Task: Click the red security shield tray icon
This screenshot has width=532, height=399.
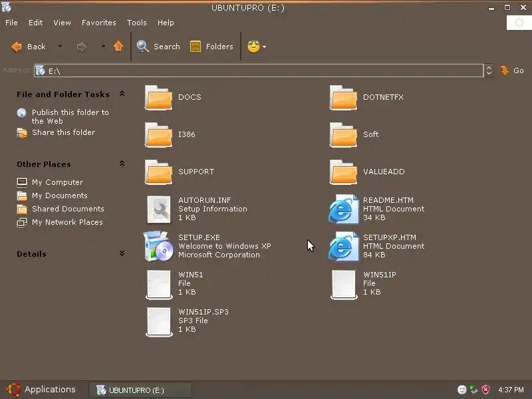Action: click(x=485, y=390)
